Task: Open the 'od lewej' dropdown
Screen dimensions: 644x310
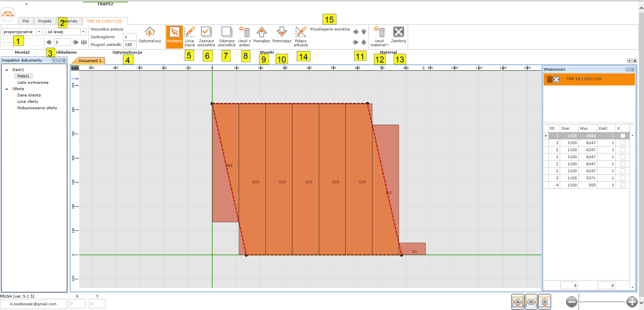Action: (x=83, y=32)
